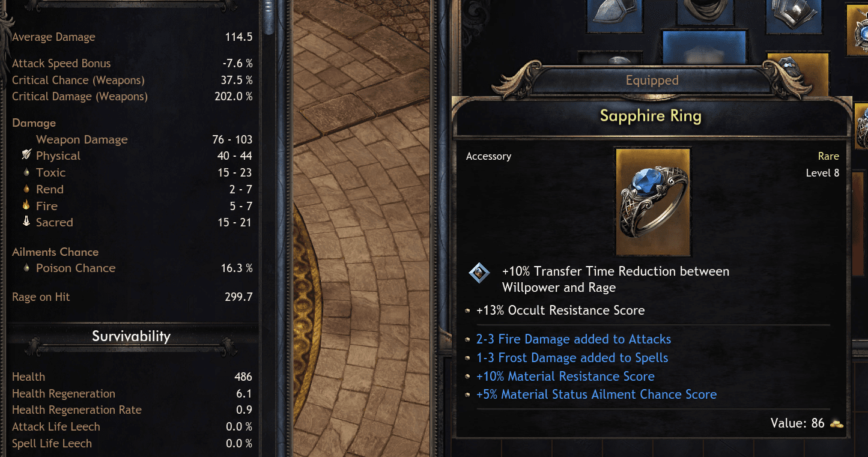
Task: Click the Sapphire Ring item image
Action: (x=652, y=202)
